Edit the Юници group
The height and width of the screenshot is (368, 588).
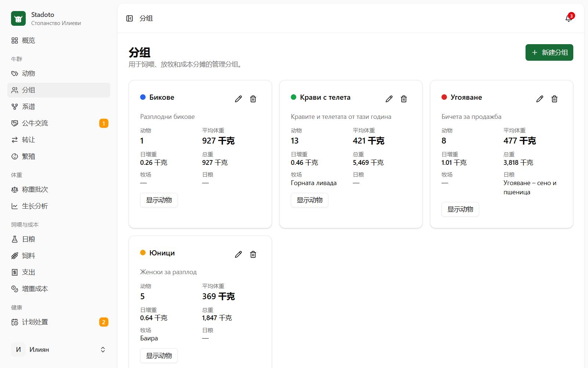coord(239,254)
